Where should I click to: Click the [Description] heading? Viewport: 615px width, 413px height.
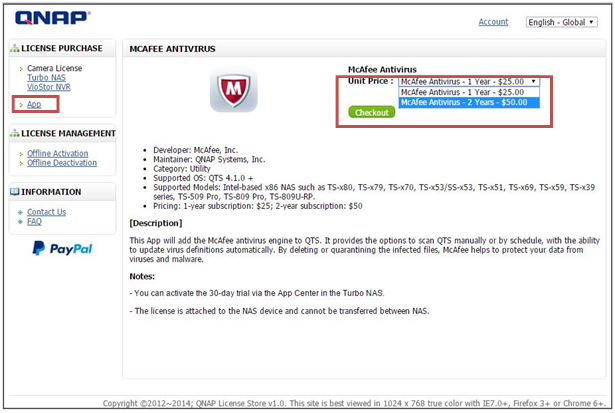pyautogui.click(x=156, y=223)
